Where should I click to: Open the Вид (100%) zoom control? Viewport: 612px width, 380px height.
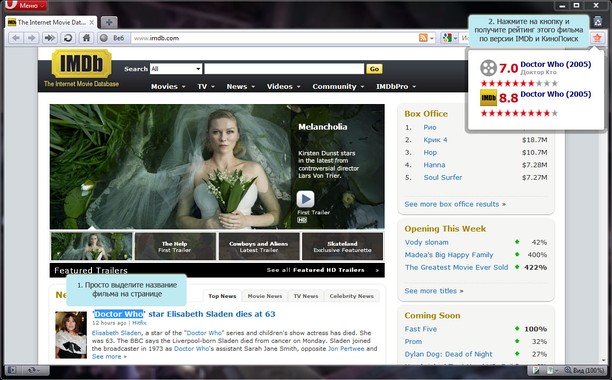click(584, 370)
